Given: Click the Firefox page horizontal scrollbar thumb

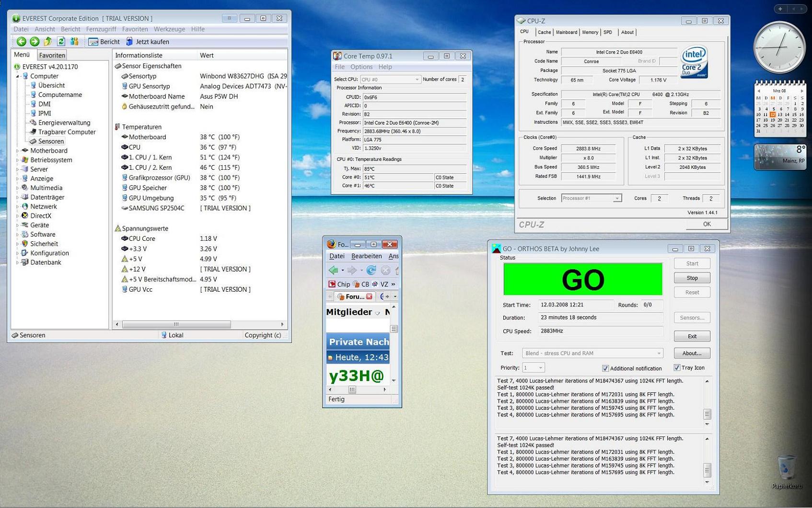Looking at the screenshot, I should point(352,390).
